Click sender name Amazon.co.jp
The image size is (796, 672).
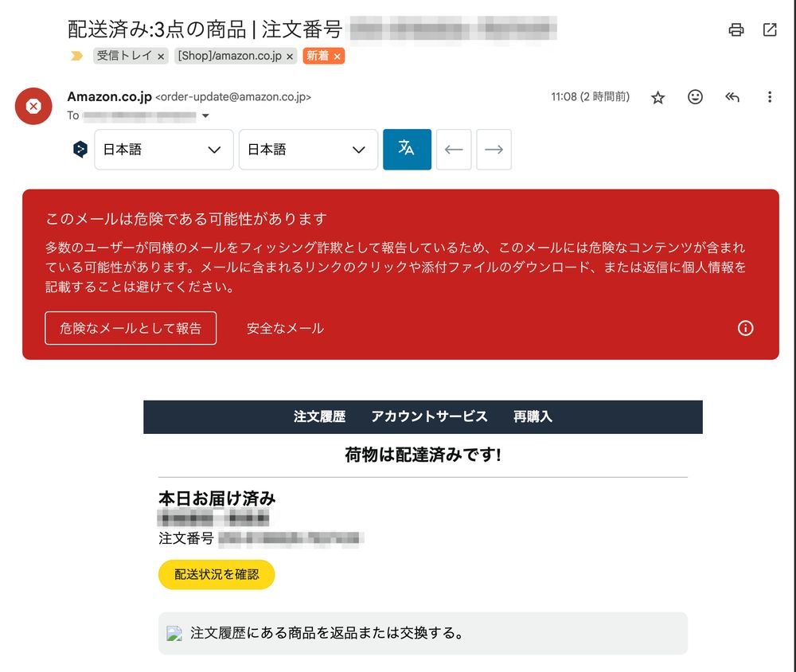[x=110, y=96]
